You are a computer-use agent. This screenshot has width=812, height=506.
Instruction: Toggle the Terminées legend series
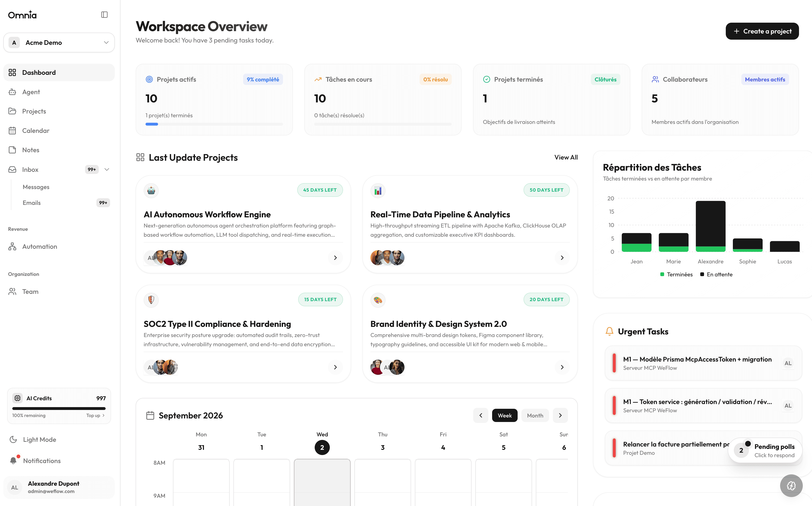(676, 274)
